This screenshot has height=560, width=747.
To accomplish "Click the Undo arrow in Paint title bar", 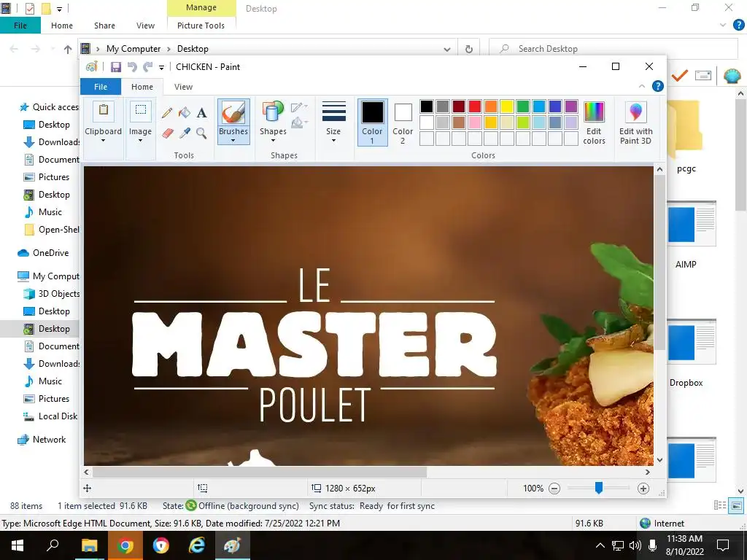I will (x=132, y=67).
